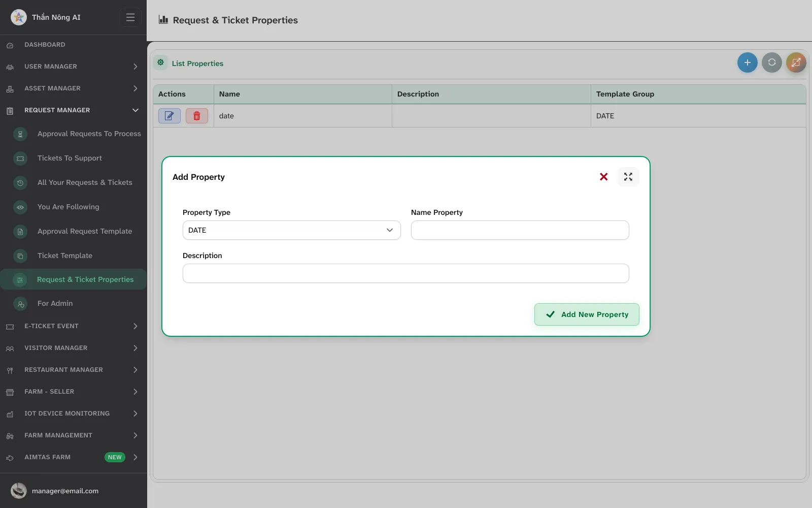Image resolution: width=812 pixels, height=508 pixels.
Task: Click the Dashboard icon in sidebar
Action: [10, 45]
